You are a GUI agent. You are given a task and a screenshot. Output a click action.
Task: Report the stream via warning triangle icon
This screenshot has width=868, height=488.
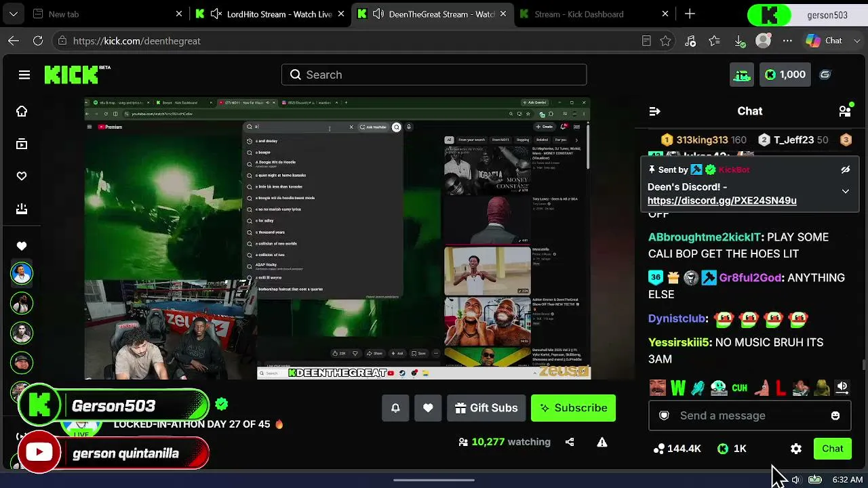coord(601,442)
